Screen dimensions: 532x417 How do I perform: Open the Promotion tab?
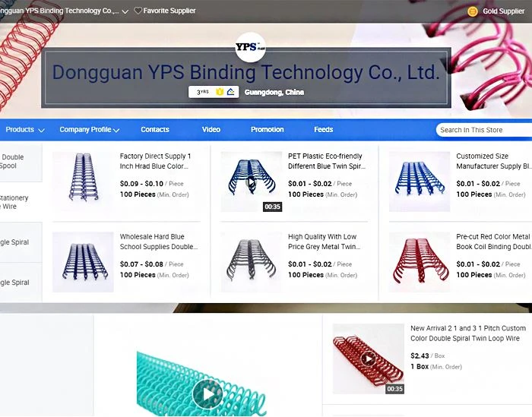coord(268,130)
